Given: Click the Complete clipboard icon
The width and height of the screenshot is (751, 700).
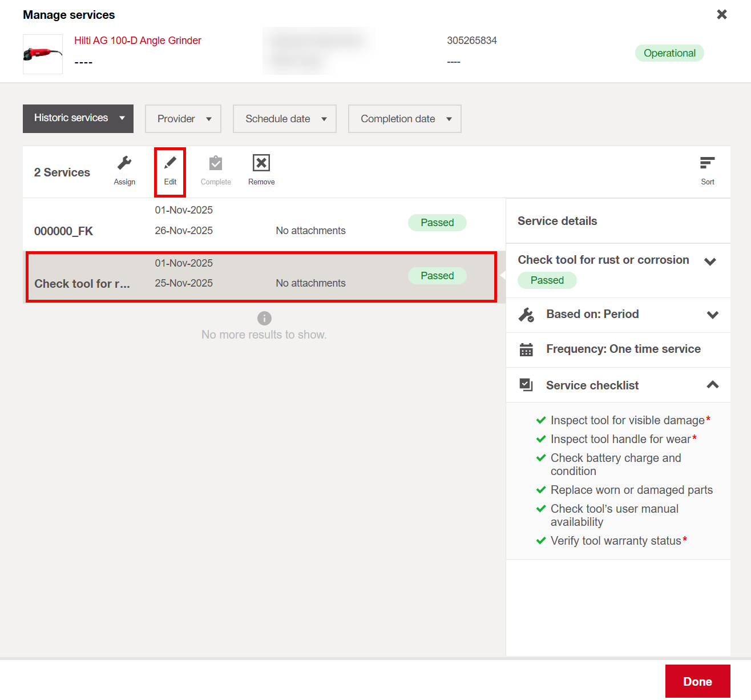Looking at the screenshot, I should click(216, 164).
